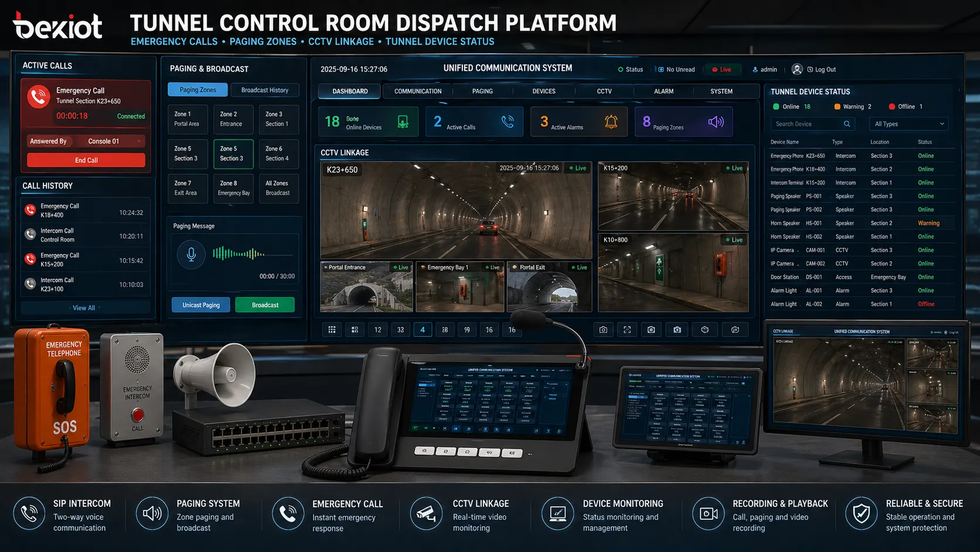
Task: Click the microphone icon in Paging Message panel
Action: [x=190, y=254]
